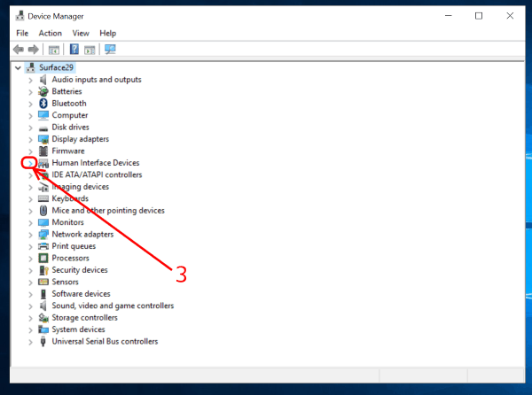Click the Processors category icon

click(x=43, y=258)
